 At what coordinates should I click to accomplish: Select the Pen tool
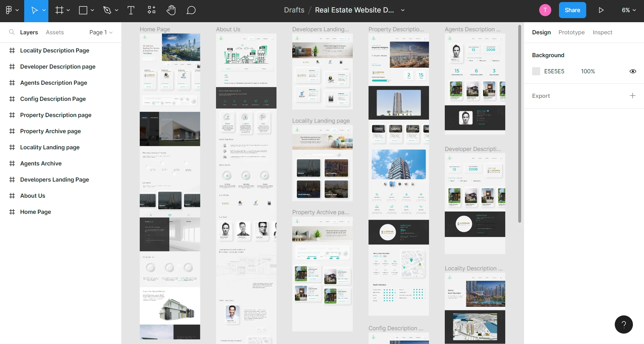(107, 10)
